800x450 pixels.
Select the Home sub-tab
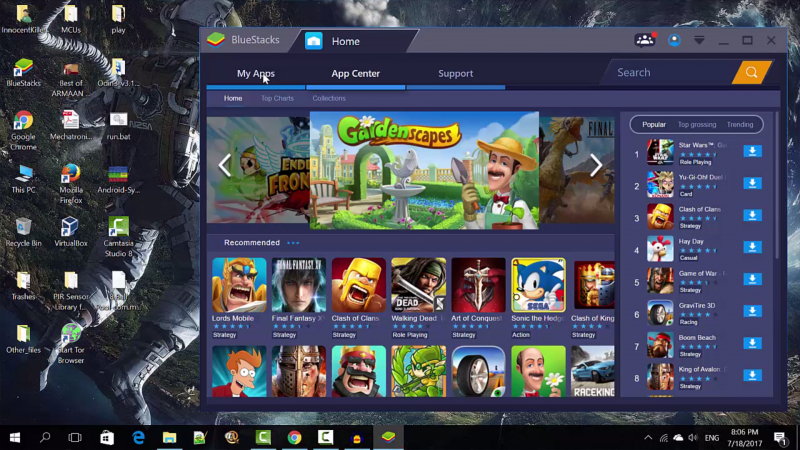click(233, 98)
